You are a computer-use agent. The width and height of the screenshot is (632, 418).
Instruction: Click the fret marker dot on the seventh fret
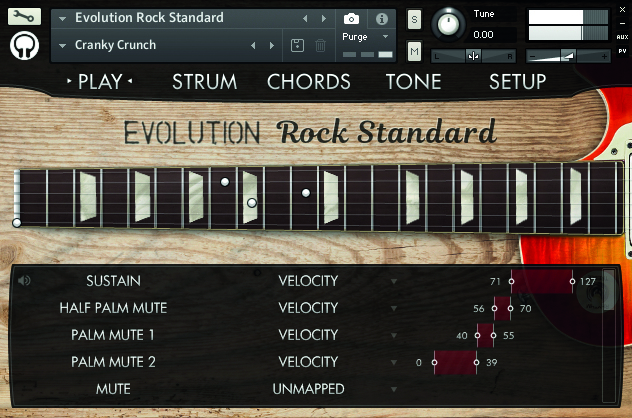coord(306,193)
